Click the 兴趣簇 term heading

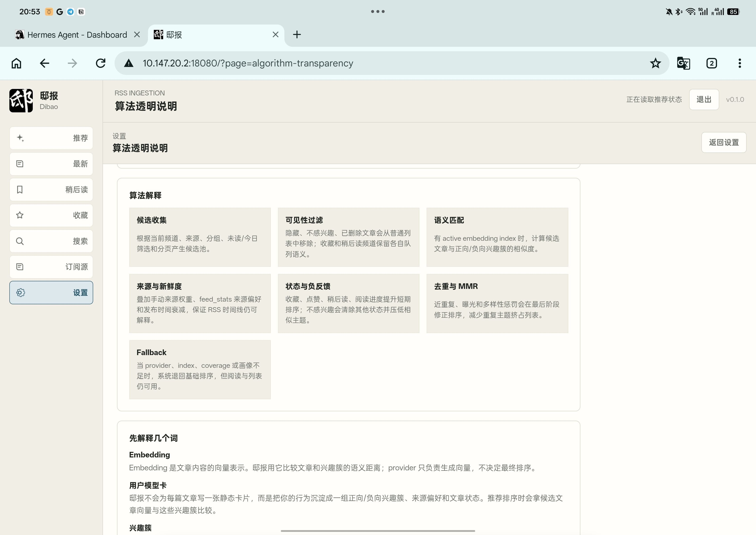pos(140,528)
